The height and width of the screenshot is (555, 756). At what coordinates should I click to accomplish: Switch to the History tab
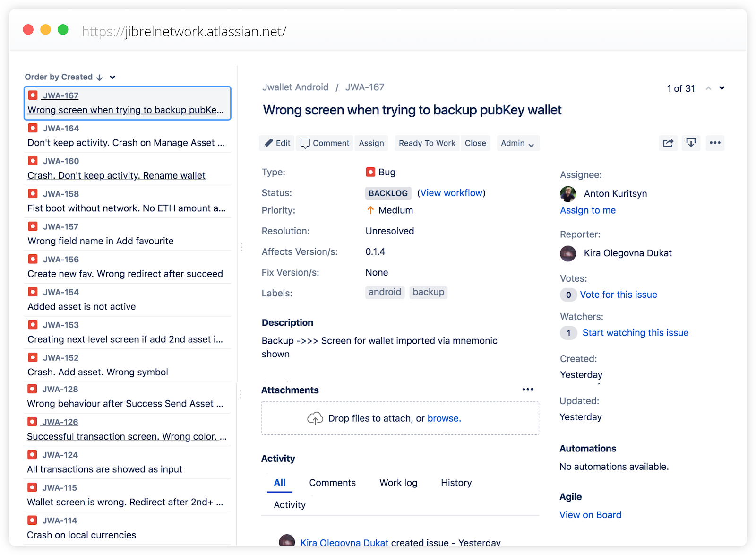(456, 483)
